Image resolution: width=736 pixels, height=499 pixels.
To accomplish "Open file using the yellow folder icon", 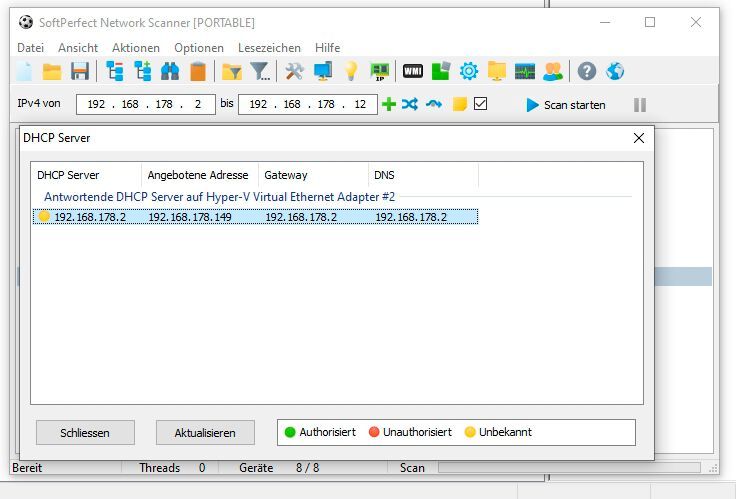I will (52, 71).
